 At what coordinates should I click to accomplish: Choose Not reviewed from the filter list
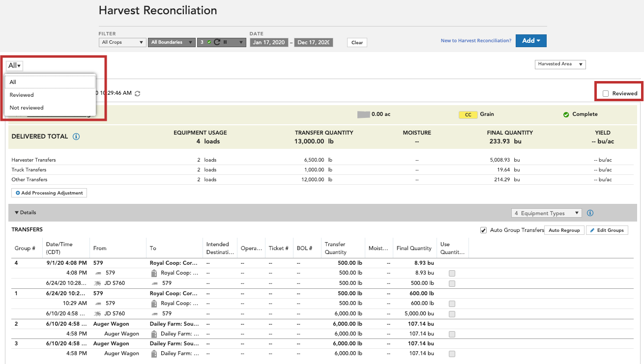click(x=50, y=108)
